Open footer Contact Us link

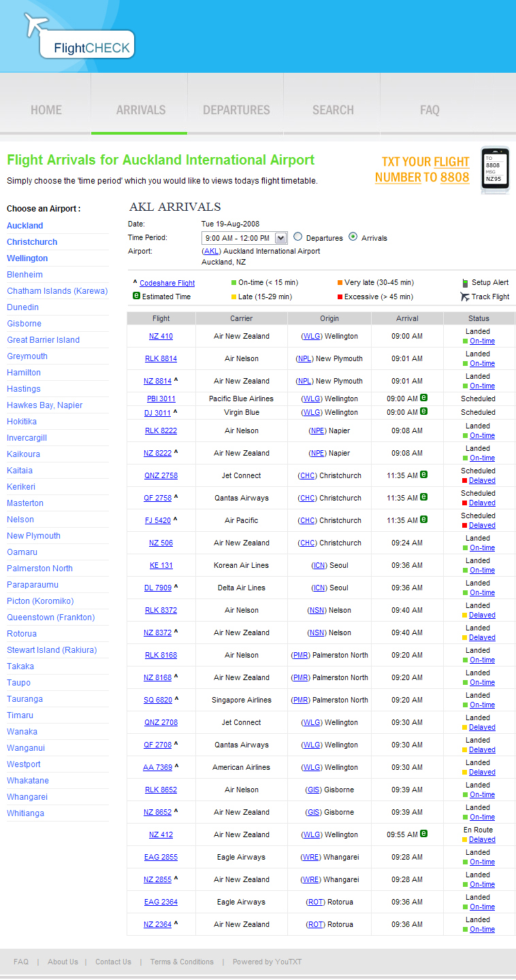(x=113, y=962)
